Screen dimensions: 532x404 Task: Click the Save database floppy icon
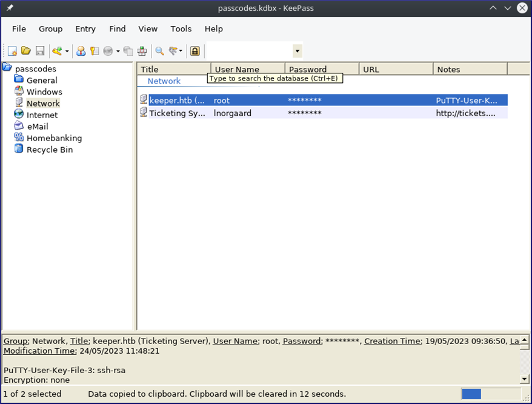pyautogui.click(x=40, y=51)
